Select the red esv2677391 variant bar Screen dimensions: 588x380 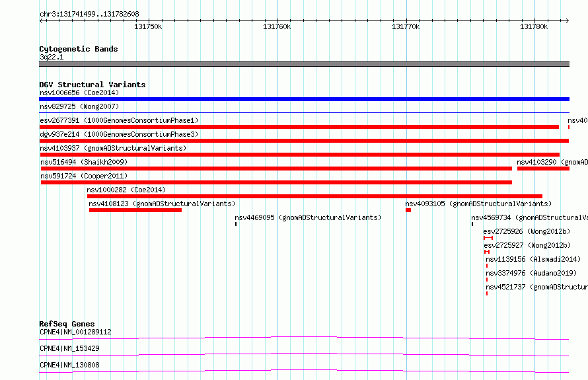click(299, 127)
